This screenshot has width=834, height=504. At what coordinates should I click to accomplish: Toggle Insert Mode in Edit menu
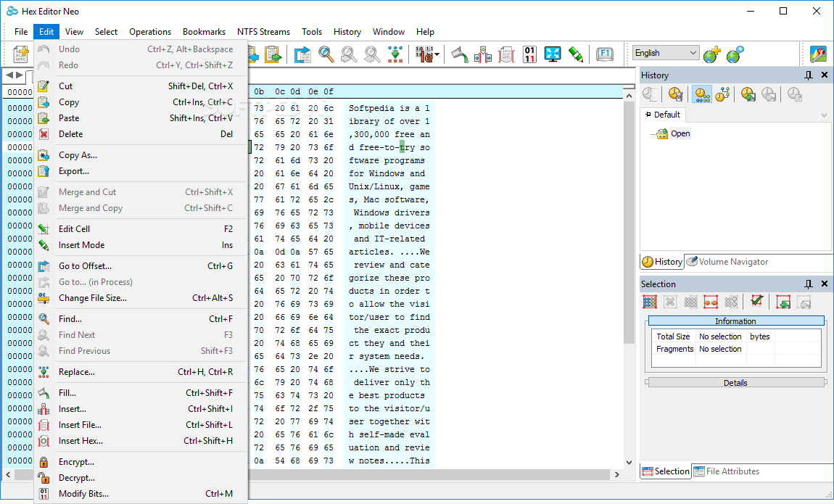point(142,245)
